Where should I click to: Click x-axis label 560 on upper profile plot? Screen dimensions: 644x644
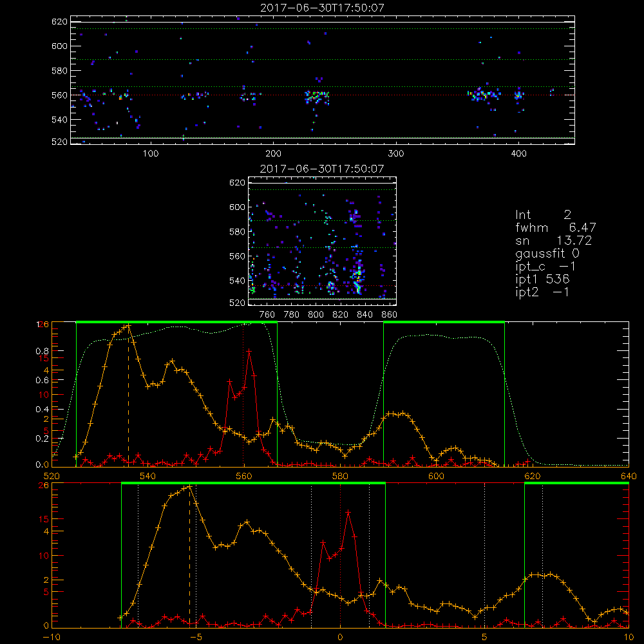click(x=244, y=476)
